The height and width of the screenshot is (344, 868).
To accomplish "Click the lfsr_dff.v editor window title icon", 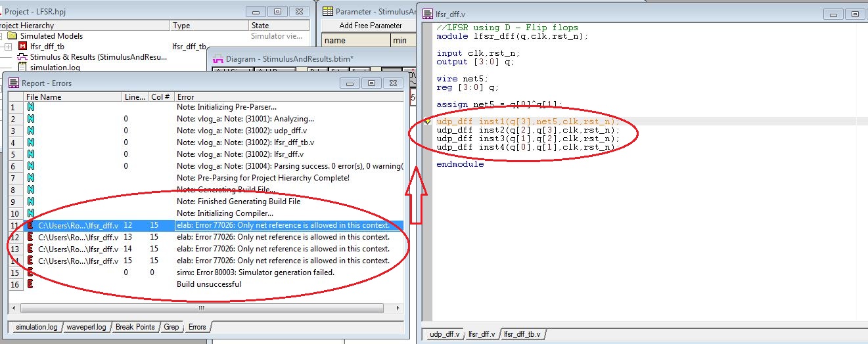I will tap(428, 14).
